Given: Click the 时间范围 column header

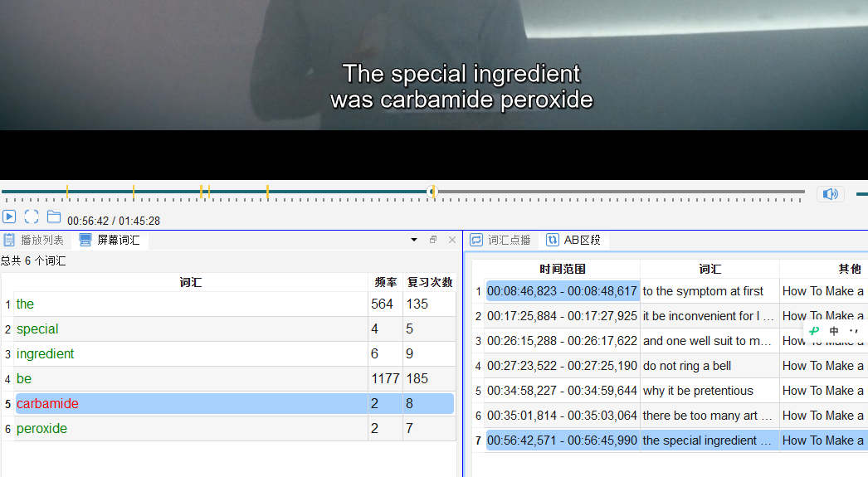Looking at the screenshot, I should 563,269.
